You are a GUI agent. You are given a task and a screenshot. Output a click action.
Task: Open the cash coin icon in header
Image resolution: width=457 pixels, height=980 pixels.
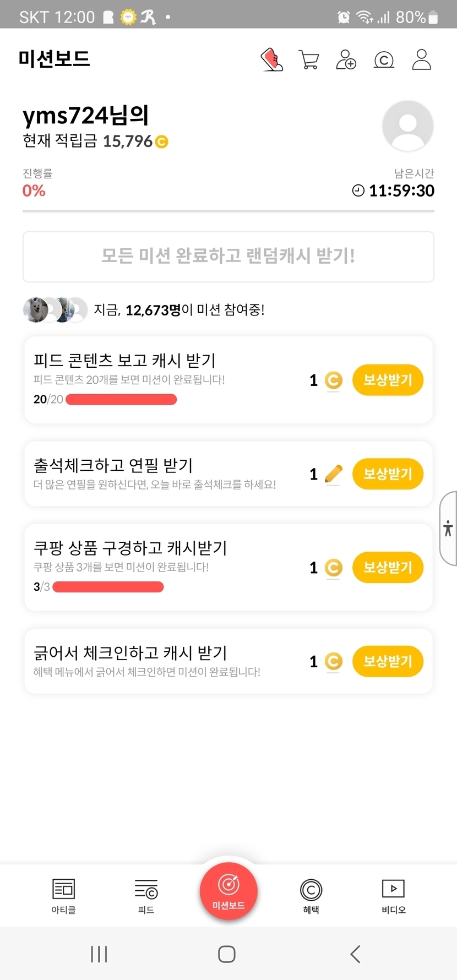click(x=384, y=59)
